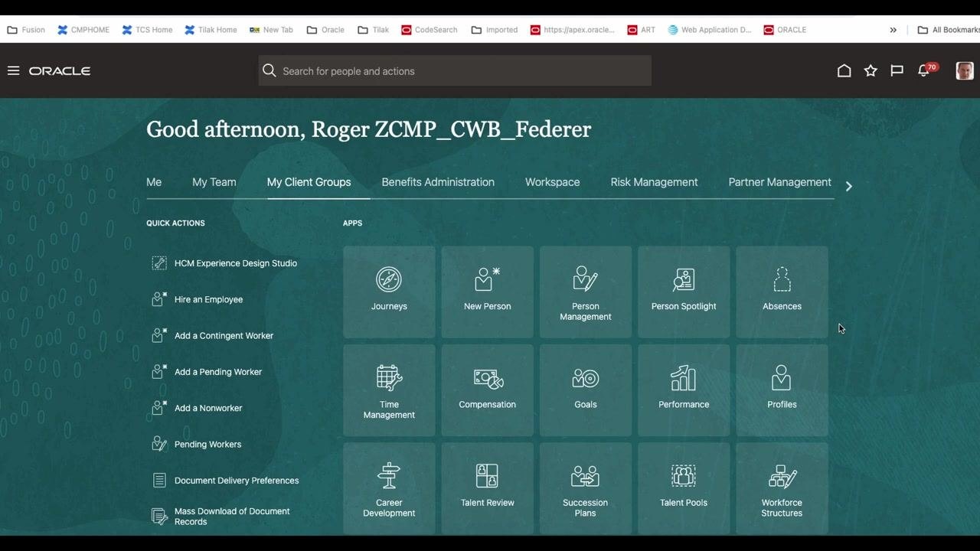Open the Person Spotlight app

click(684, 292)
